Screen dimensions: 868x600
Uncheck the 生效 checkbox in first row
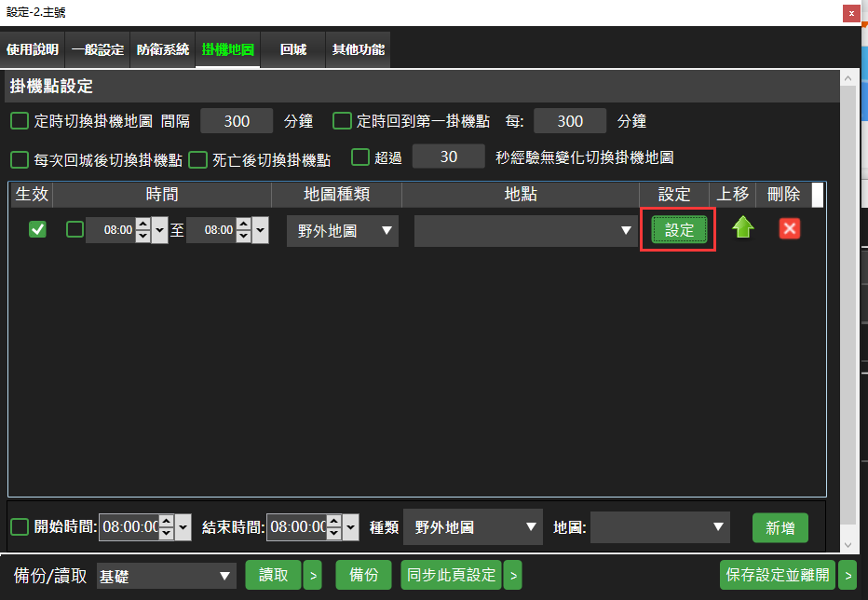point(37,229)
